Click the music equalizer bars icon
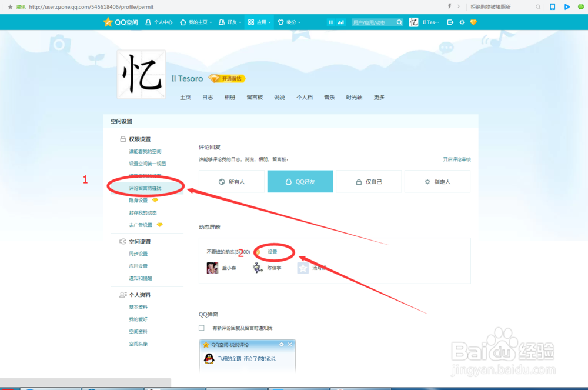Viewport: 588px width, 390px height. pyautogui.click(x=340, y=22)
